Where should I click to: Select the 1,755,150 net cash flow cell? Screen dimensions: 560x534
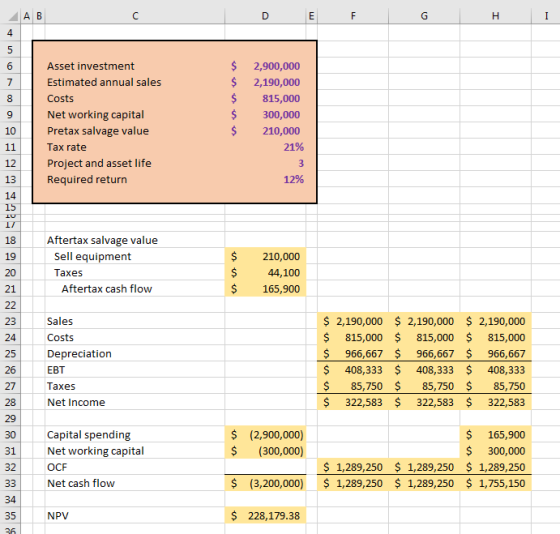pos(496,483)
